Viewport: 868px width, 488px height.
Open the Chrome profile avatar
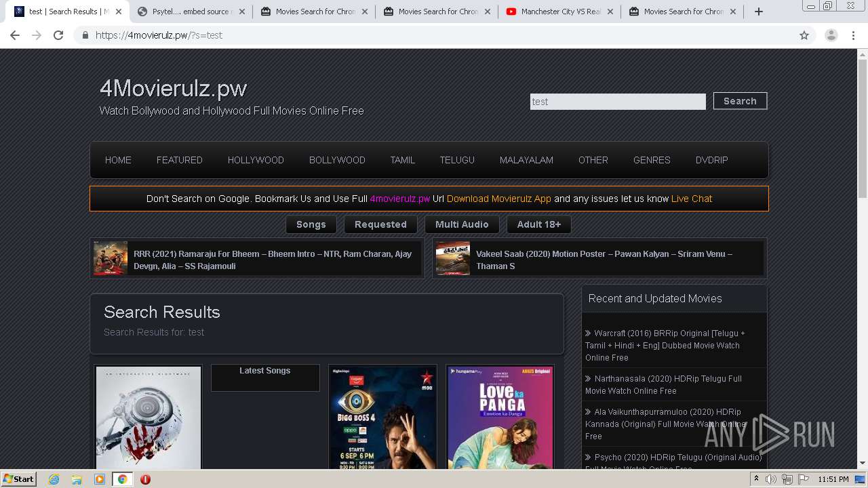pyautogui.click(x=831, y=35)
